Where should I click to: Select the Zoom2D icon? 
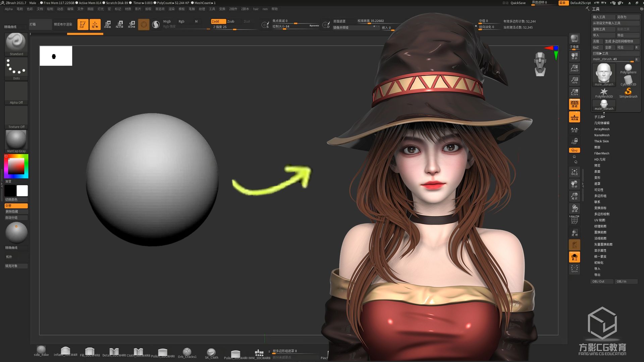coord(574,68)
